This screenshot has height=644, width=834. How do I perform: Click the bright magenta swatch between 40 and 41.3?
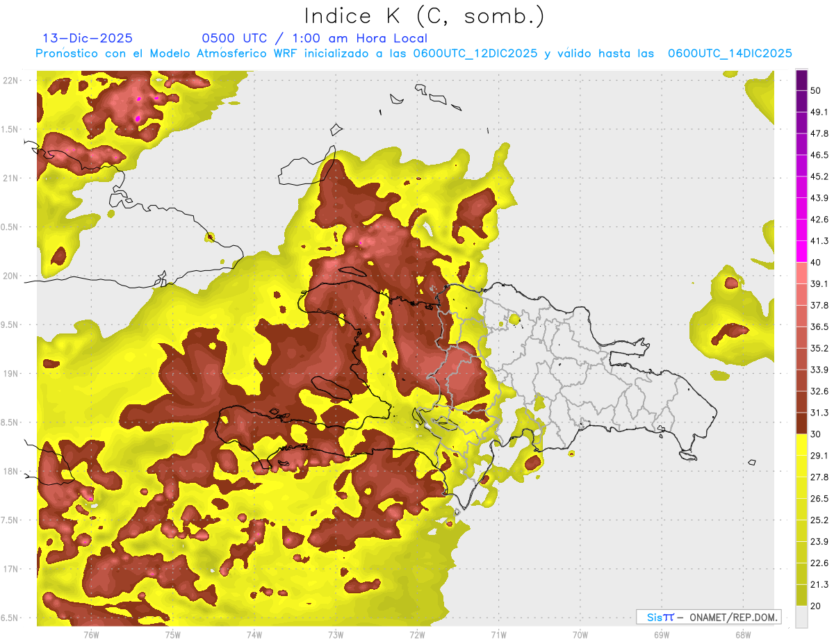(x=802, y=251)
